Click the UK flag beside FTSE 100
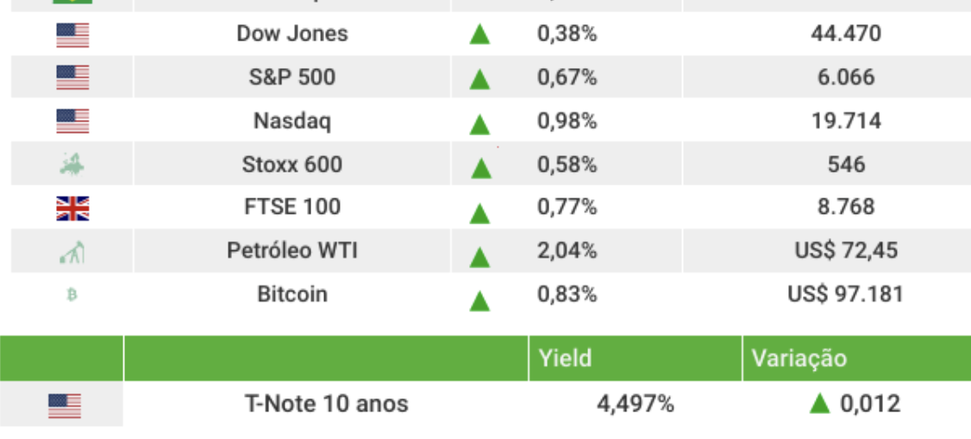 [x=72, y=208]
